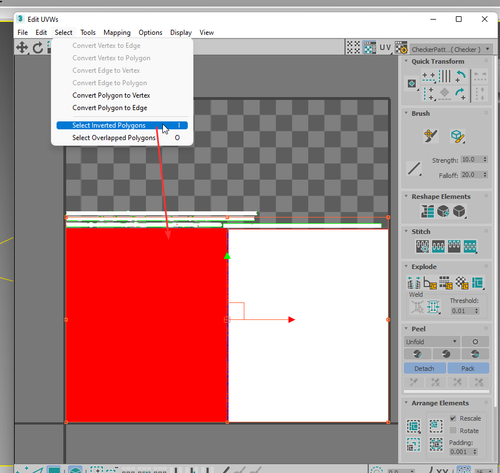
Task: Click the Strength value field
Action: click(471, 160)
